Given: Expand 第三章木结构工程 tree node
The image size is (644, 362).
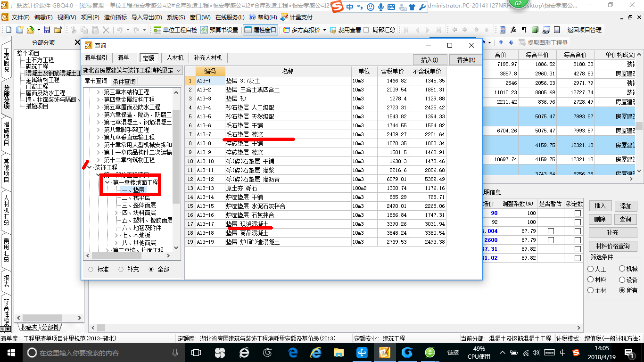Looking at the screenshot, I should (x=98, y=92).
